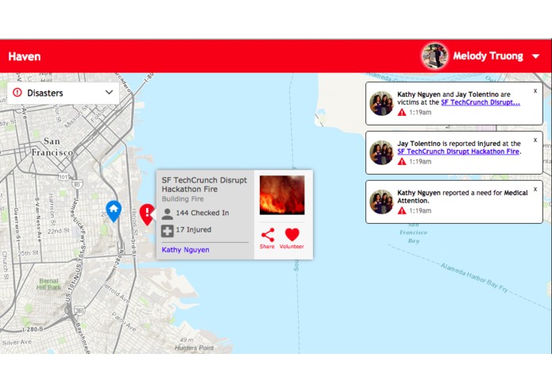Click avatar in the victims notification
The height and width of the screenshot is (392, 552).
pyautogui.click(x=381, y=103)
